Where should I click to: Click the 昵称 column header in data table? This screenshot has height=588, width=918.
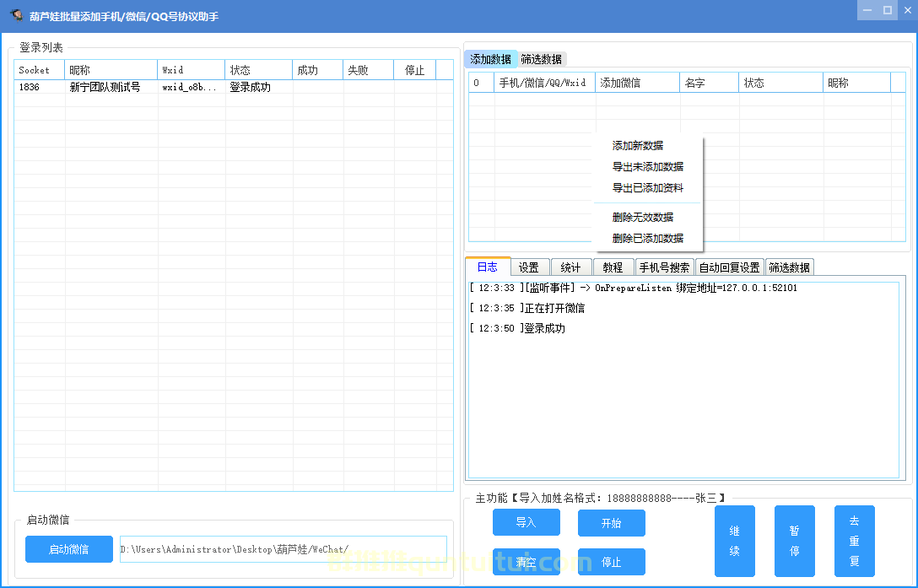point(856,83)
